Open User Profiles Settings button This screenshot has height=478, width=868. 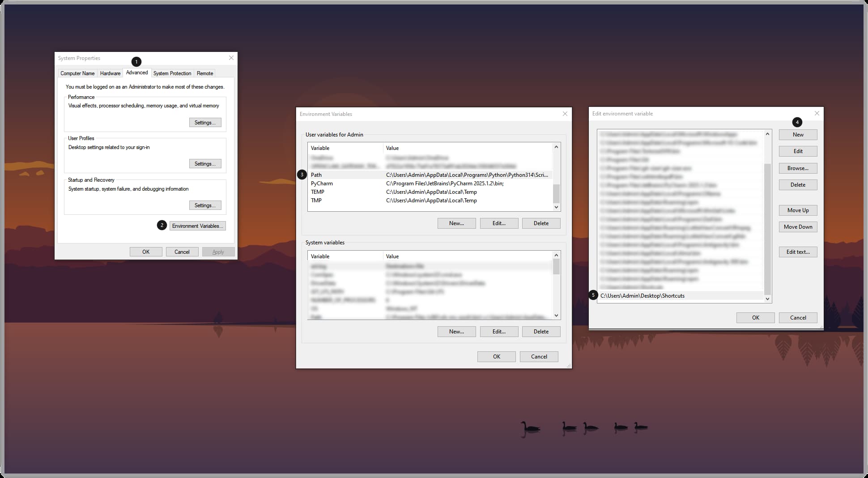pos(205,164)
